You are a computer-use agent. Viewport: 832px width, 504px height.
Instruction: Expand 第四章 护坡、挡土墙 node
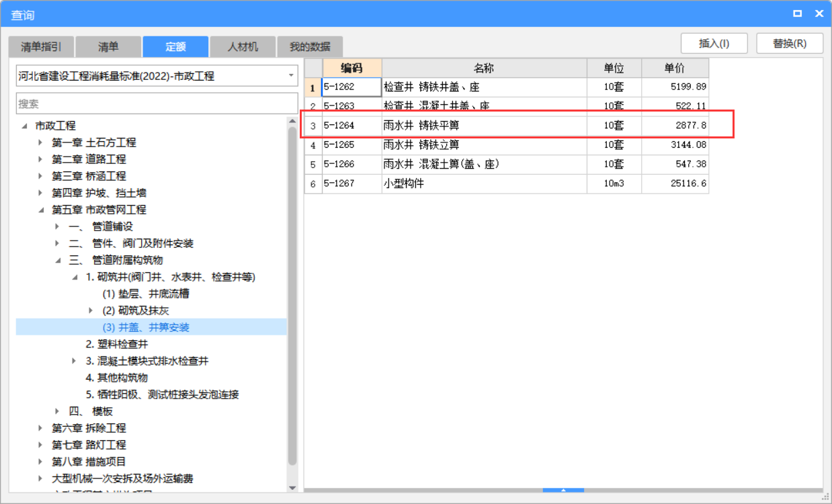(40, 193)
